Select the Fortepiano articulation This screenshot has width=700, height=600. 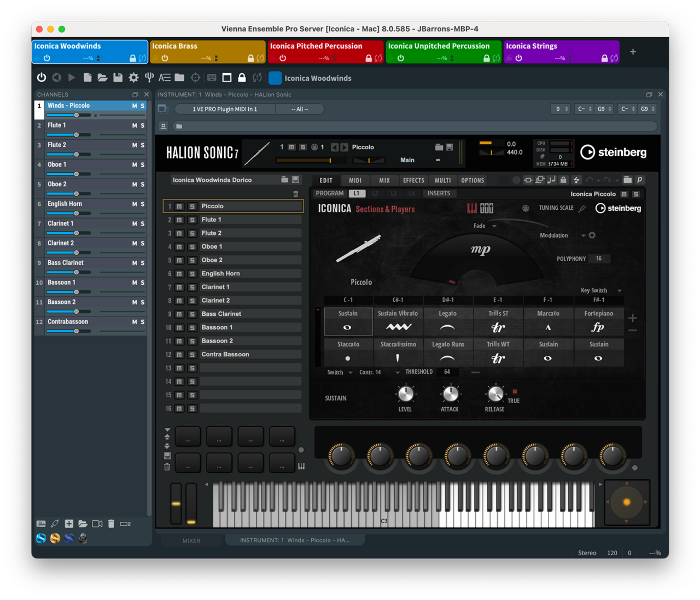(599, 321)
